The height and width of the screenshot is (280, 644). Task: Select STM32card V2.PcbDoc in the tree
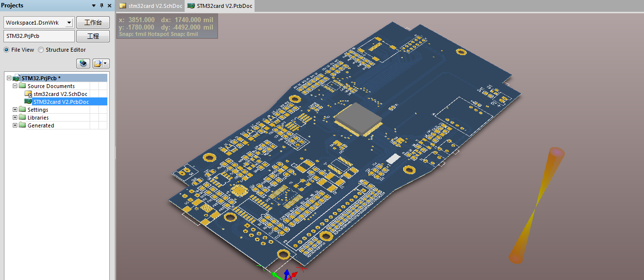tap(61, 102)
